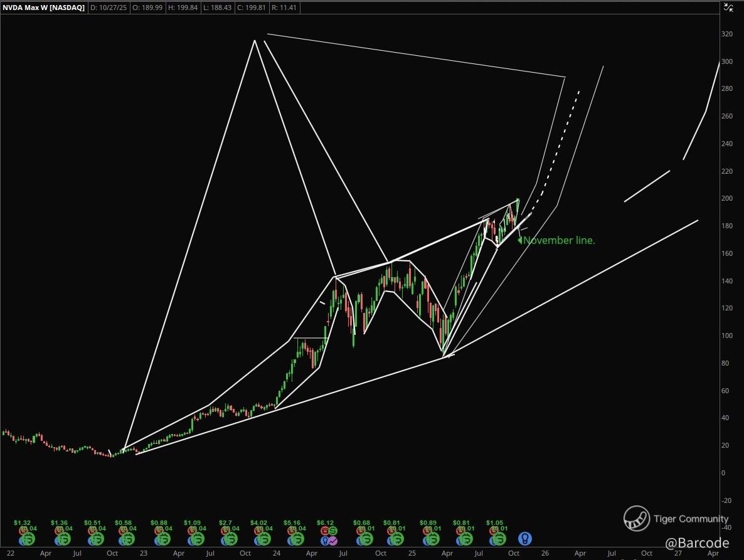Click the green dollar earnings icon under $5.16
744x560 pixels.
coord(297,539)
